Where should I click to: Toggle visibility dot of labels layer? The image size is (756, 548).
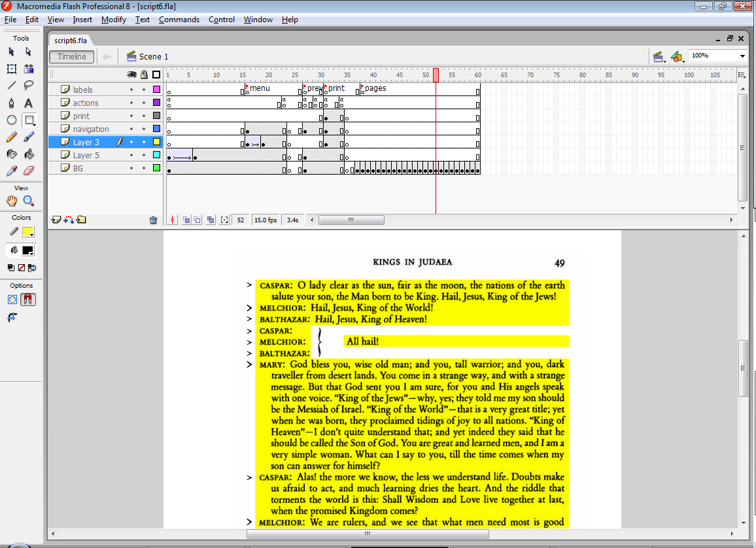(131, 90)
